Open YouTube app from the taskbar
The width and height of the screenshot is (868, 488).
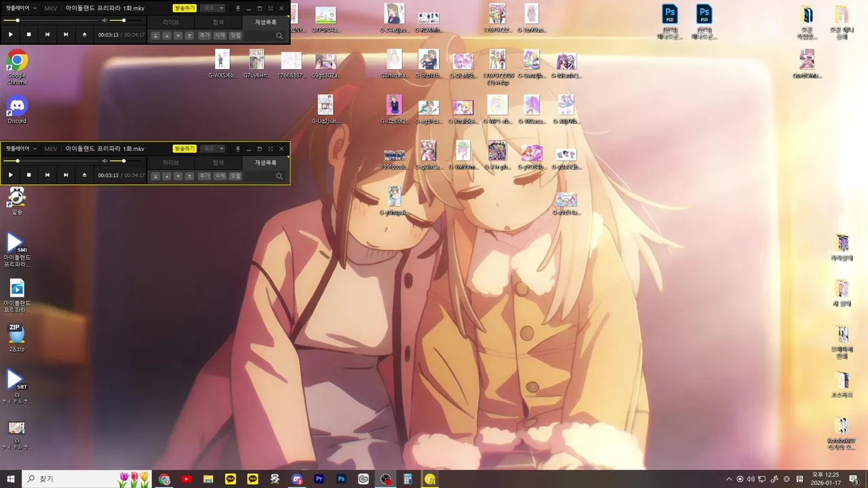coord(186,479)
